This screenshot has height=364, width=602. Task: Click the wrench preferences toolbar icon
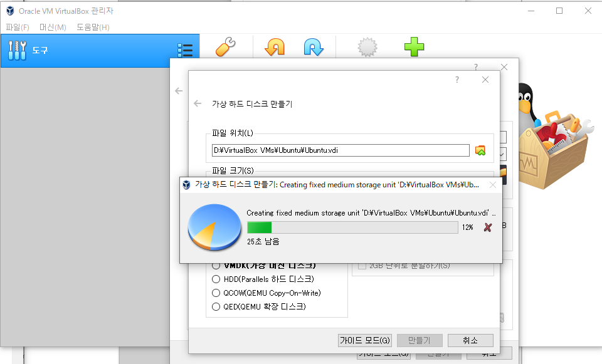tap(225, 47)
